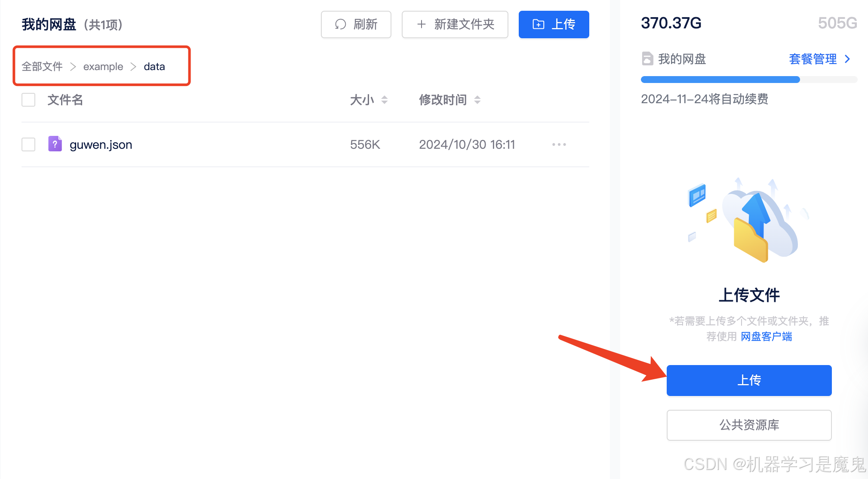
Task: Click the refresh 刷新 button
Action: (356, 25)
